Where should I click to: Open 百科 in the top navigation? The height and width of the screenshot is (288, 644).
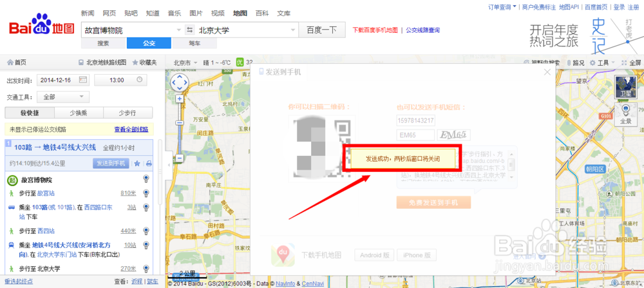click(261, 13)
